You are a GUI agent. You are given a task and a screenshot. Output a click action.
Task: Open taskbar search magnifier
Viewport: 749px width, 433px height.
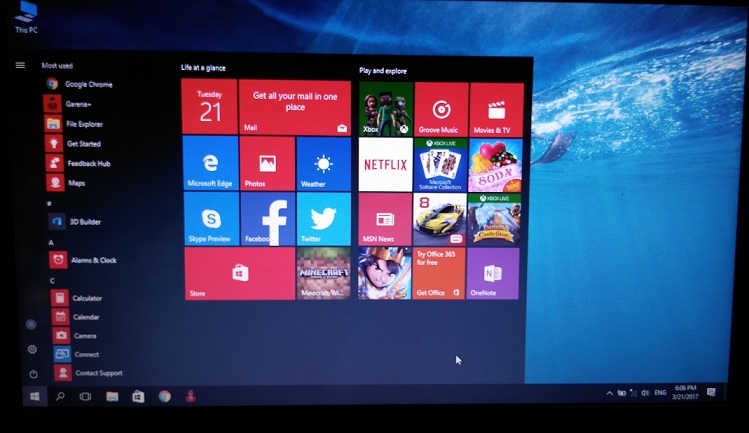[x=60, y=396]
